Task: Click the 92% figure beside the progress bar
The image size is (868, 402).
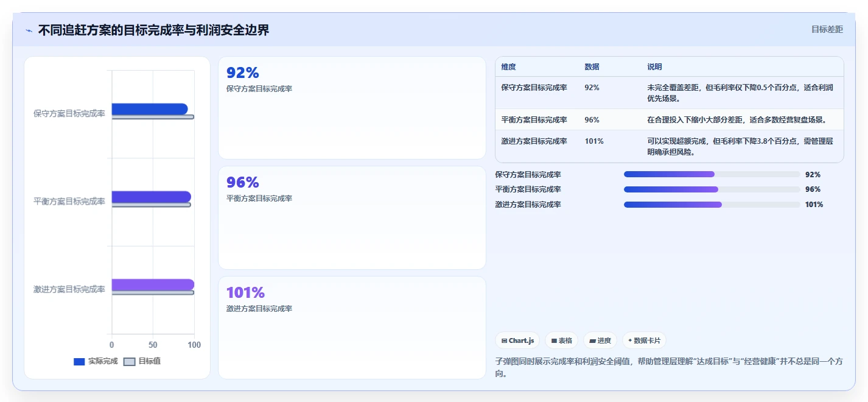Action: click(x=813, y=175)
